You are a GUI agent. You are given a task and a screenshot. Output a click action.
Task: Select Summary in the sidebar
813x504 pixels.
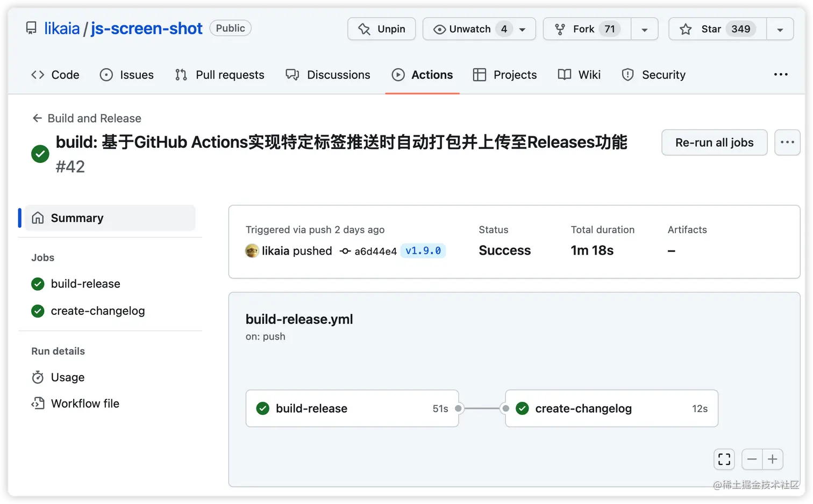pyautogui.click(x=110, y=218)
